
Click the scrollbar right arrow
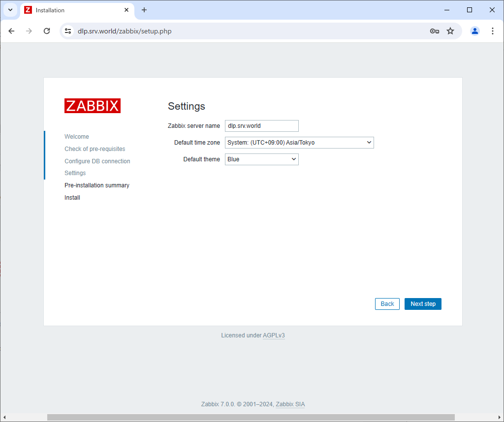[x=500, y=417]
